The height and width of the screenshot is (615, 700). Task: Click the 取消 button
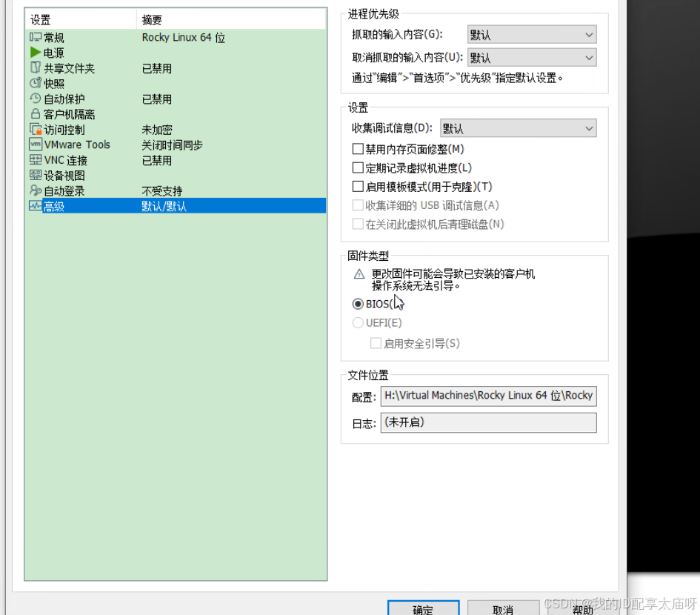pos(503,608)
